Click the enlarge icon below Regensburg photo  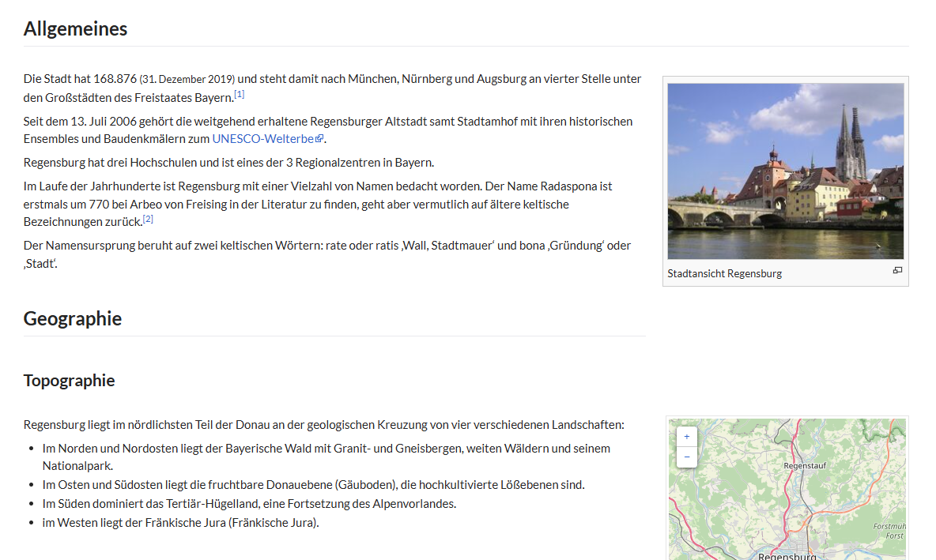click(x=897, y=271)
